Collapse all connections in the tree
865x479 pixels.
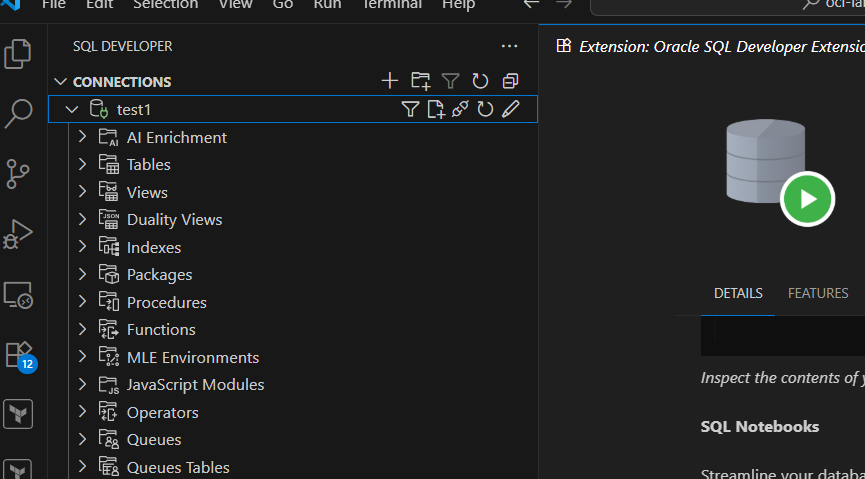510,81
